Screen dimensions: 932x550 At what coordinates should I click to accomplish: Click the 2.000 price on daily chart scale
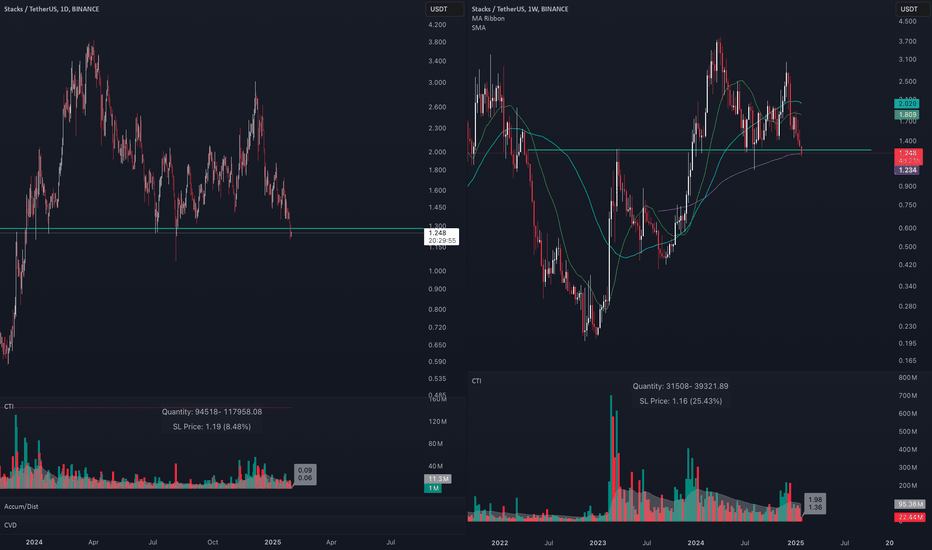tap(437, 152)
